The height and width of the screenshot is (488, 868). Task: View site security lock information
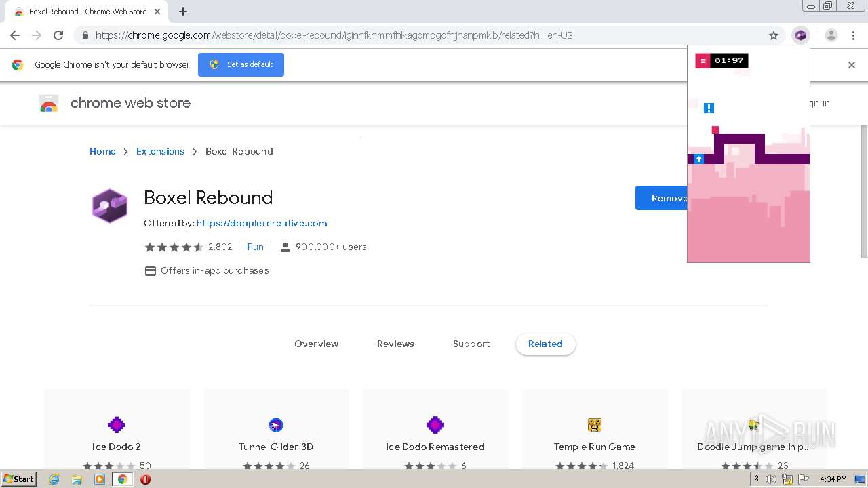click(x=85, y=35)
